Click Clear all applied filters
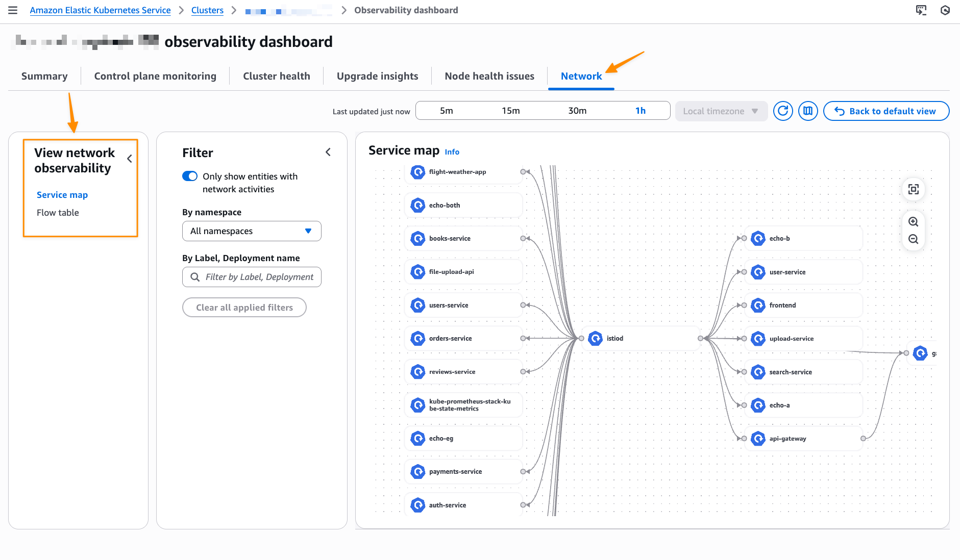 coord(244,307)
